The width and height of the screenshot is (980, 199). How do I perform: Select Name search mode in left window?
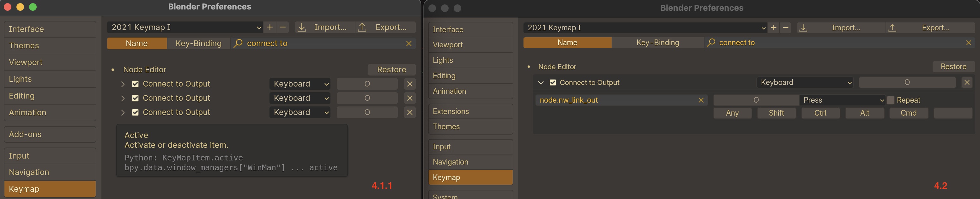pos(137,44)
